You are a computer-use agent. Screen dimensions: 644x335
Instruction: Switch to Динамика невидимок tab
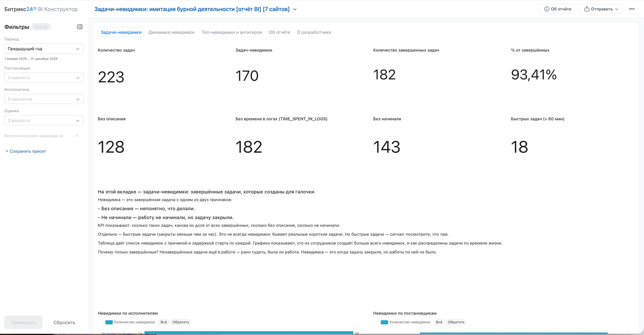click(172, 32)
